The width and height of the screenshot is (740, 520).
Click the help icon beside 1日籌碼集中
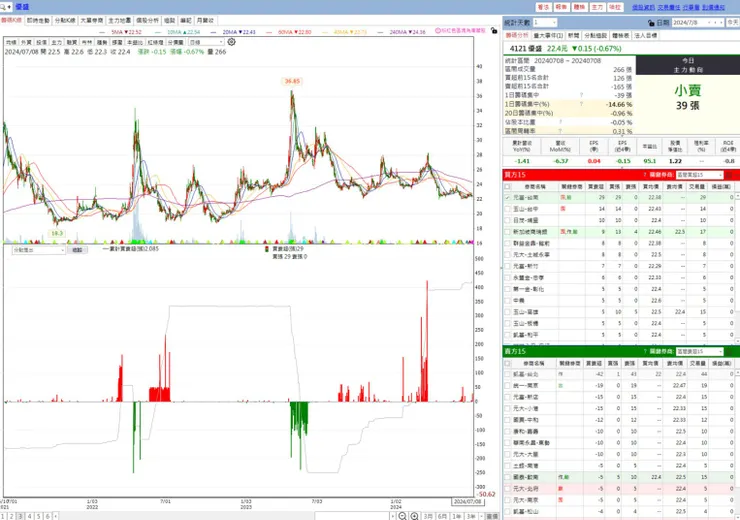[x=581, y=95]
